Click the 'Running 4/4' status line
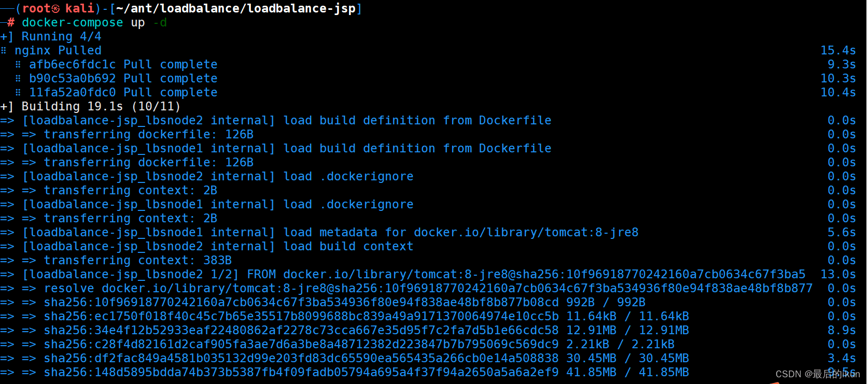 (x=61, y=36)
